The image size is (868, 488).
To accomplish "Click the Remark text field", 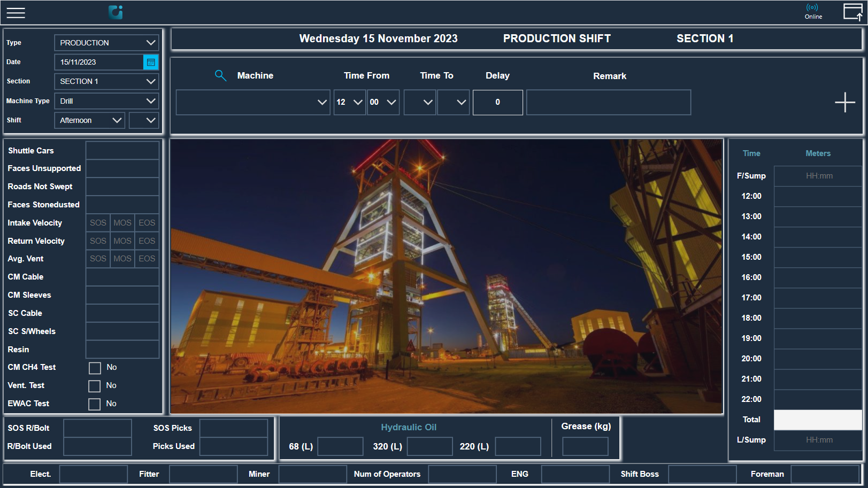I will (608, 102).
